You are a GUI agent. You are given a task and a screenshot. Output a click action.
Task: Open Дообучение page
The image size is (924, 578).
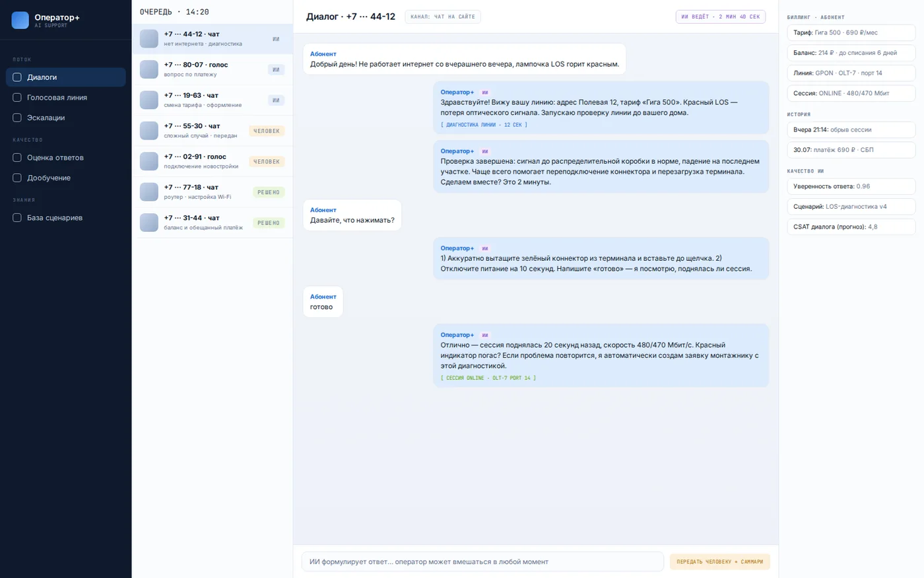point(66,178)
